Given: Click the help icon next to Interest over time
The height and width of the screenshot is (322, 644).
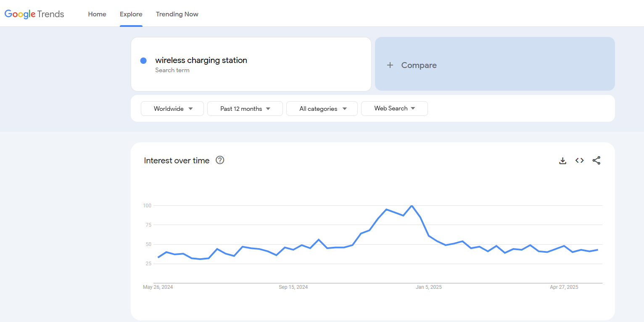Looking at the screenshot, I should coord(220,160).
